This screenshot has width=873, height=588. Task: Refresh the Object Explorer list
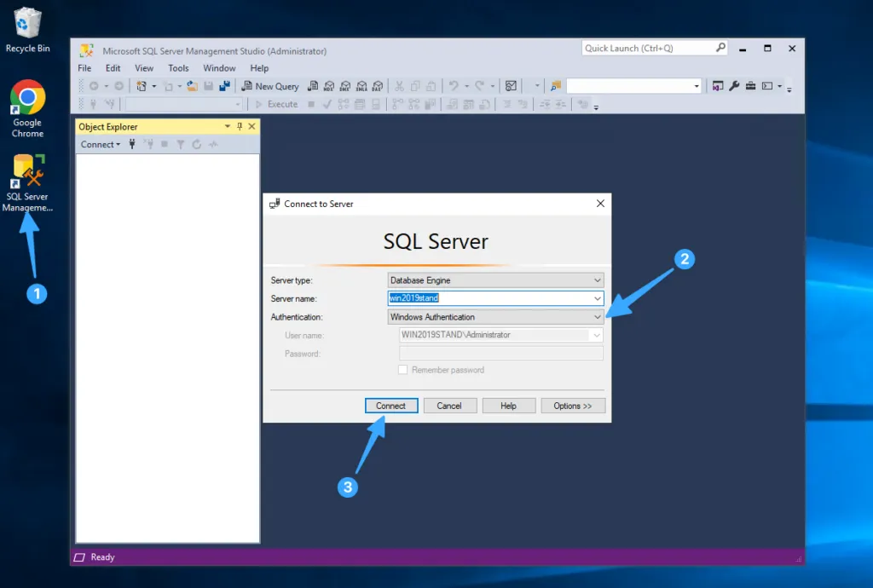197,143
